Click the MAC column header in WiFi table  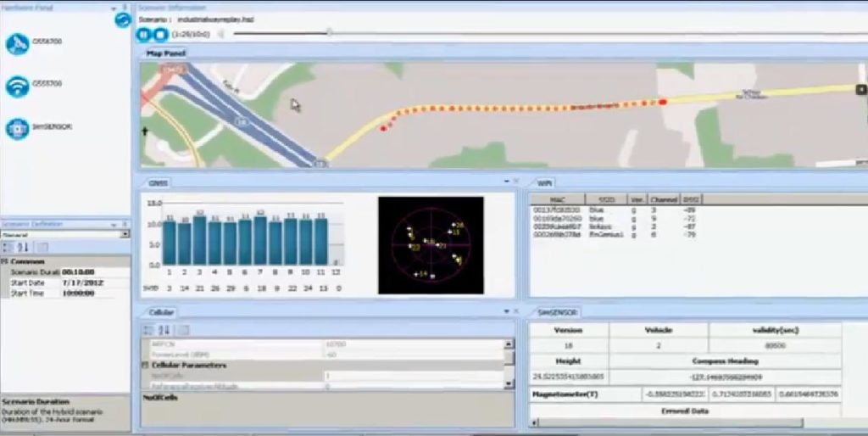coord(558,199)
